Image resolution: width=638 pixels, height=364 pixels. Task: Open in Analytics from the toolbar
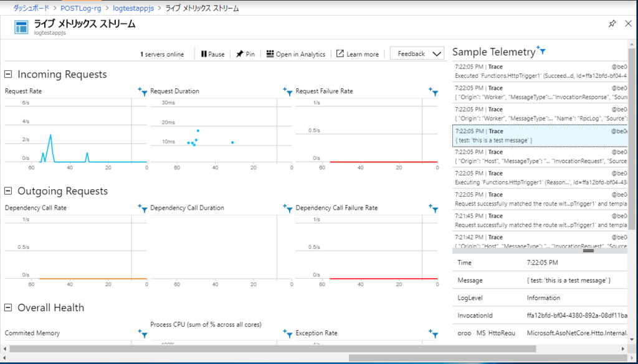pos(296,54)
